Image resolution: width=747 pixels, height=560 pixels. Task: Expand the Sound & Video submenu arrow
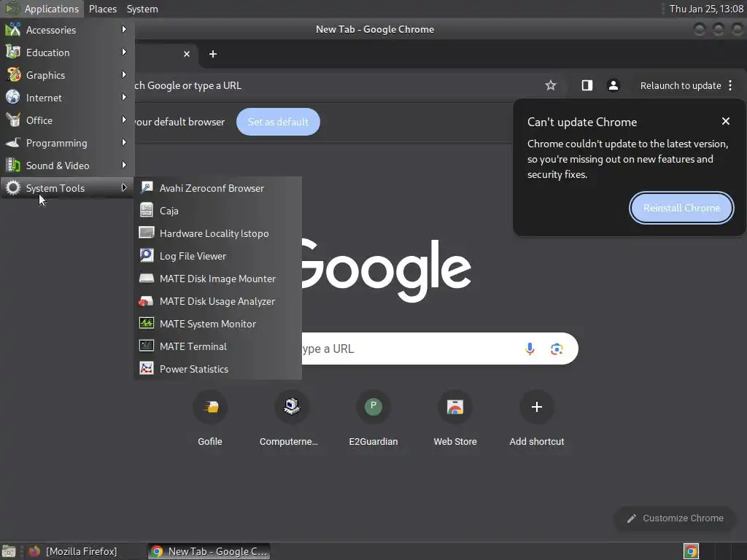point(124,165)
